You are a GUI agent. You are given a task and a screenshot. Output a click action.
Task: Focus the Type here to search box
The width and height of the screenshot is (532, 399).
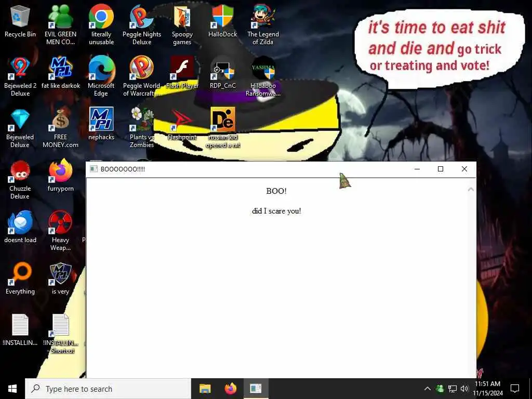tap(108, 389)
